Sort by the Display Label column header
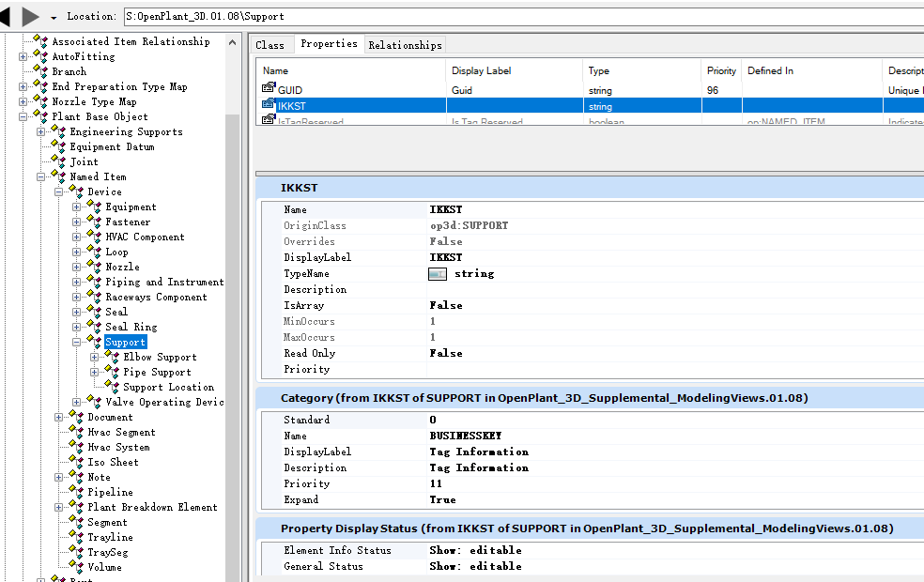 tap(479, 70)
